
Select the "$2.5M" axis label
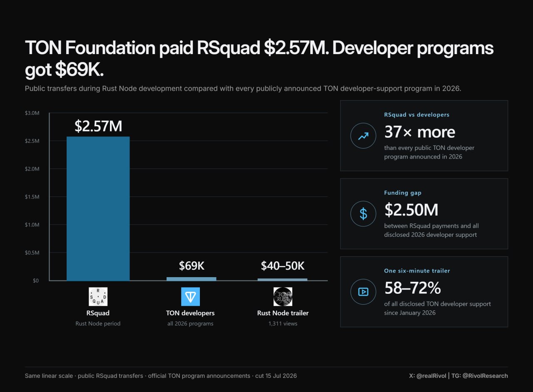tap(32, 141)
